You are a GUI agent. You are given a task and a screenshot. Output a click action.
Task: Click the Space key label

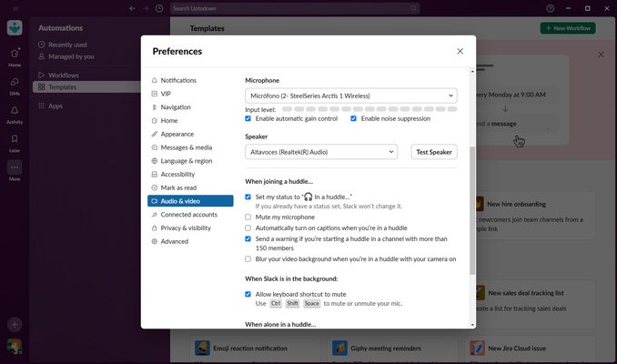click(311, 303)
